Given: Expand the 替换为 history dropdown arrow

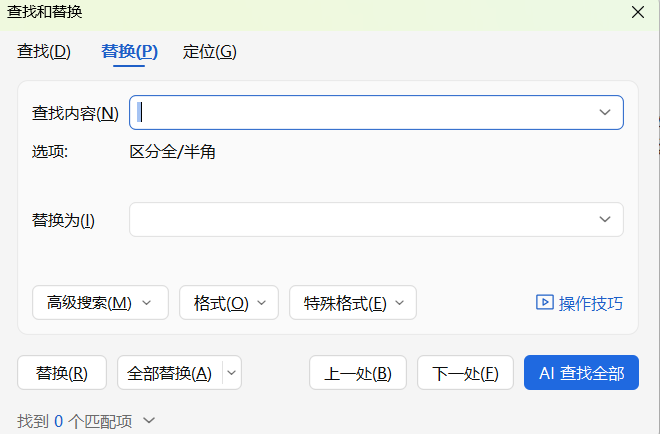Looking at the screenshot, I should click(605, 220).
